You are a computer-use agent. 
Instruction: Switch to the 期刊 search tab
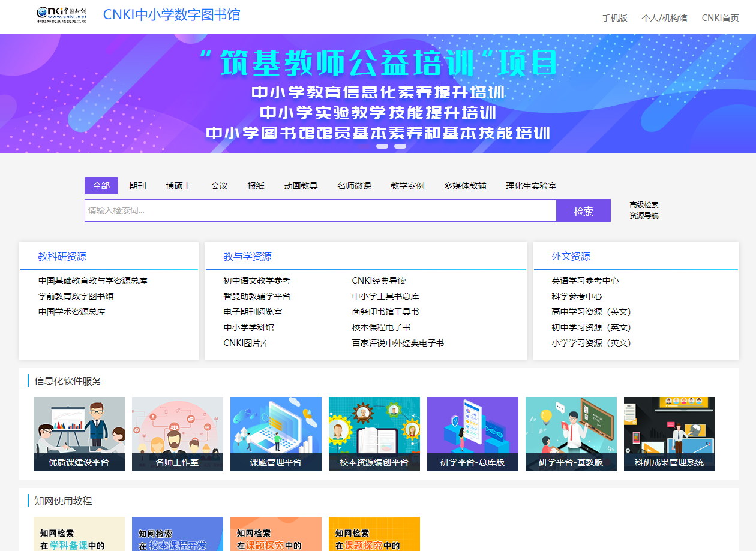[x=137, y=186]
